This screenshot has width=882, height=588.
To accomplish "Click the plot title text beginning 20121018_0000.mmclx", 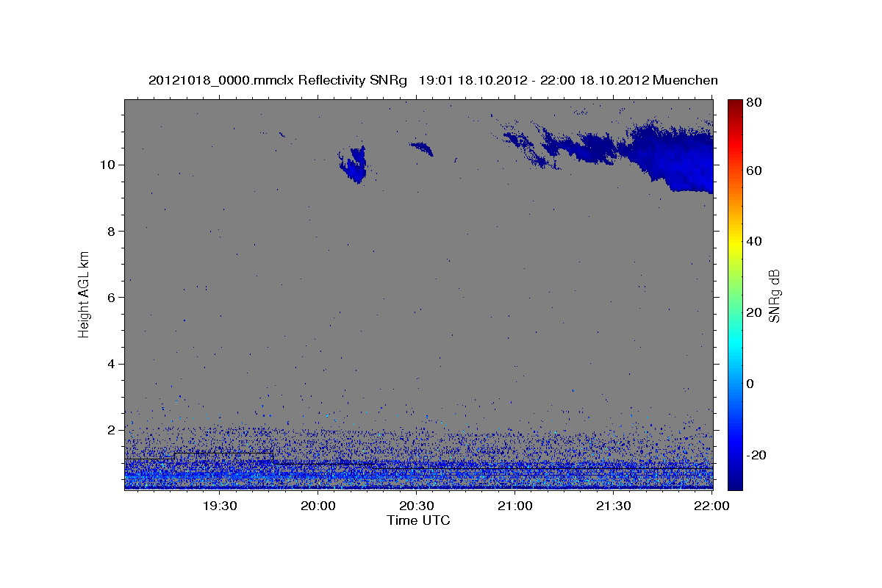I will [x=433, y=80].
